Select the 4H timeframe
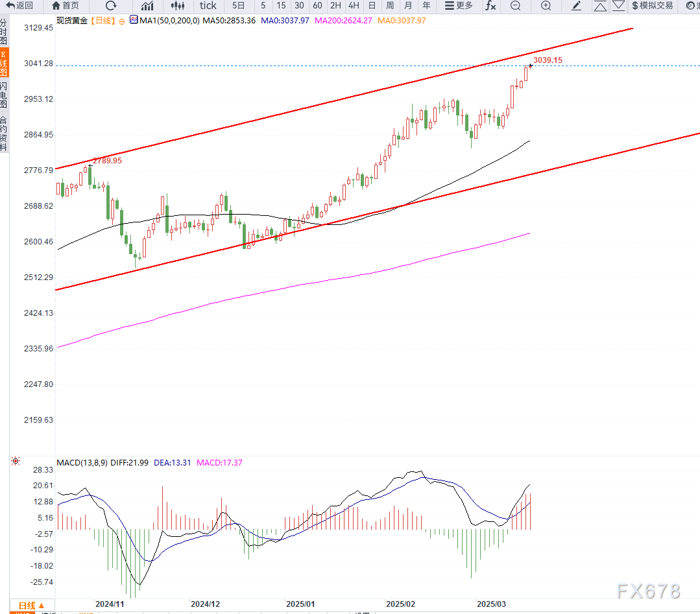 coord(354,6)
